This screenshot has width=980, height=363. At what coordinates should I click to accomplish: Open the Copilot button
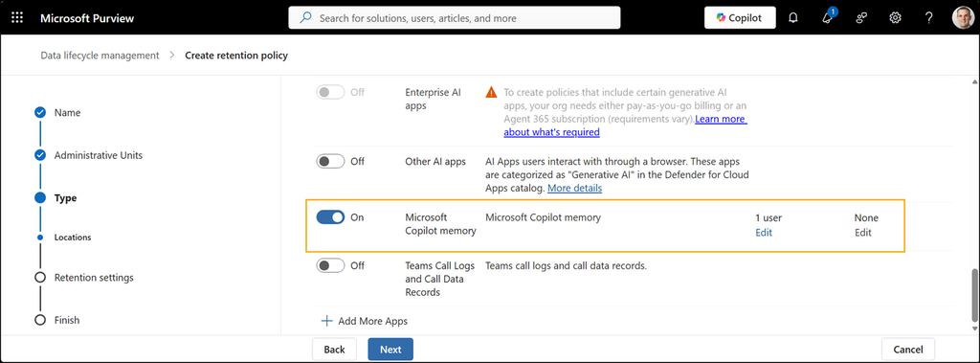[x=740, y=17]
